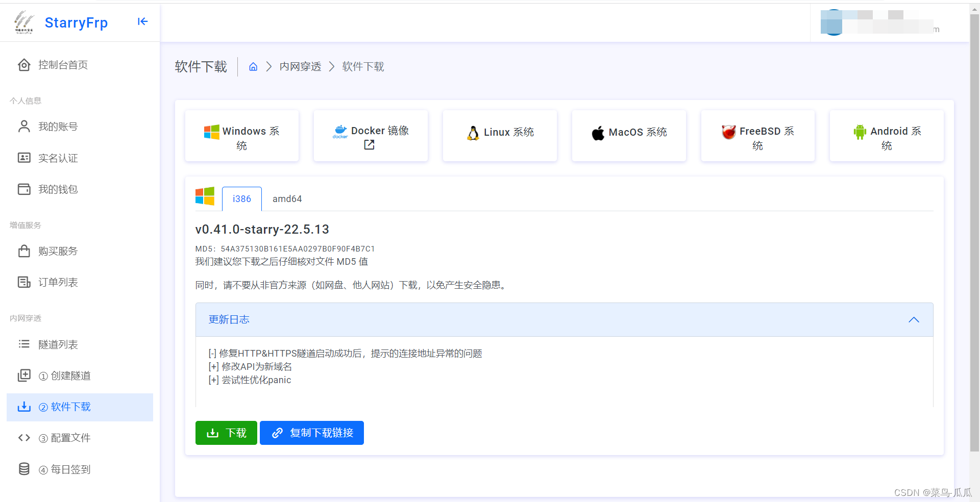Click the Windows logo beside i386 tab
Image resolution: width=980 pixels, height=502 pixels.
click(x=205, y=196)
